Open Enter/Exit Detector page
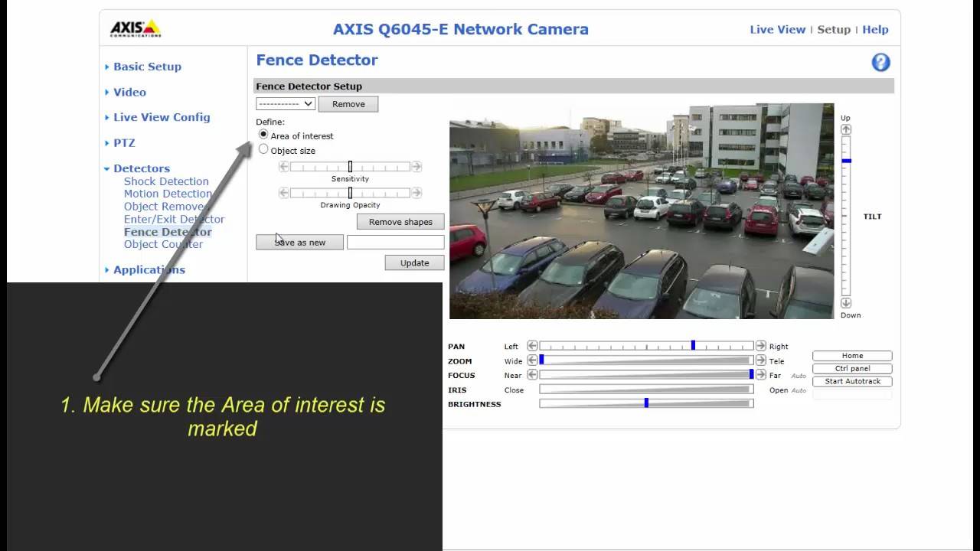This screenshot has width=980, height=551. coord(174,219)
